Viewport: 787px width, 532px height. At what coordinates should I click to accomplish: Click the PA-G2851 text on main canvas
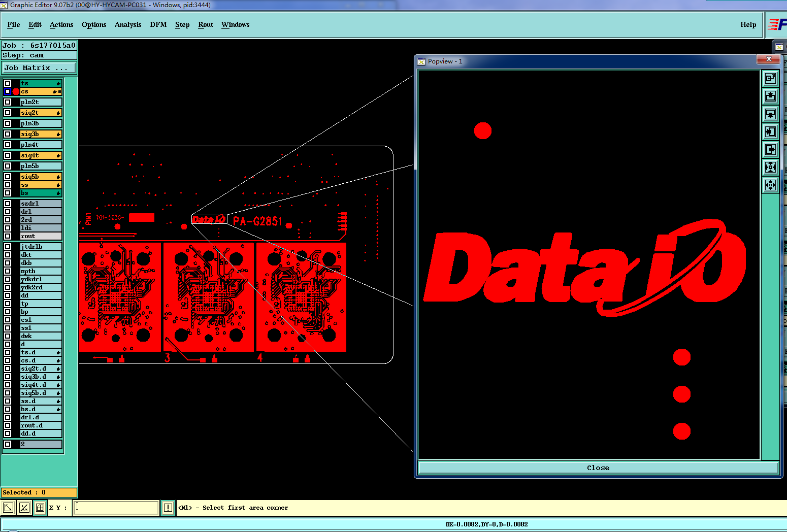[x=257, y=221]
